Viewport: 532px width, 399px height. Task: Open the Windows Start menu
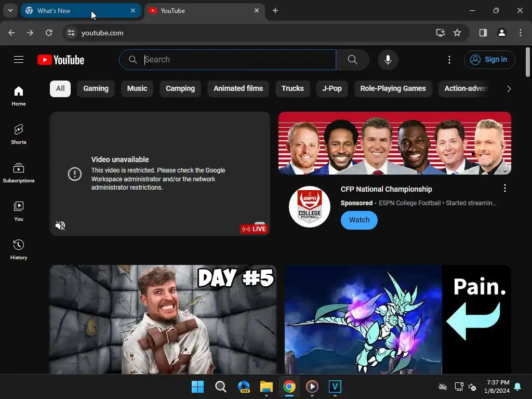pyautogui.click(x=197, y=387)
